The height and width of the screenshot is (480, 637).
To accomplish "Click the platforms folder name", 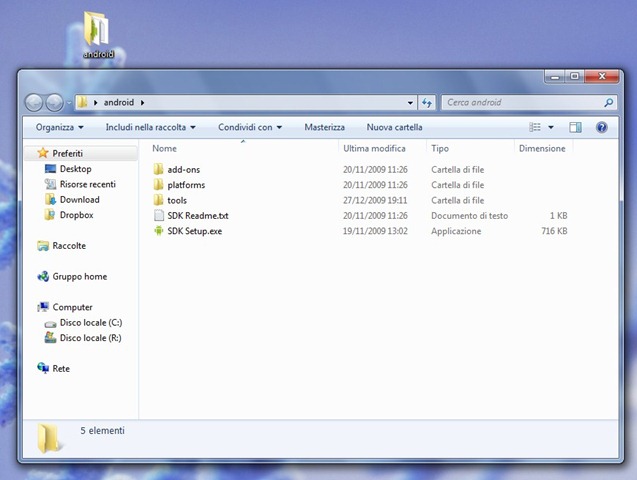I will 186,185.
